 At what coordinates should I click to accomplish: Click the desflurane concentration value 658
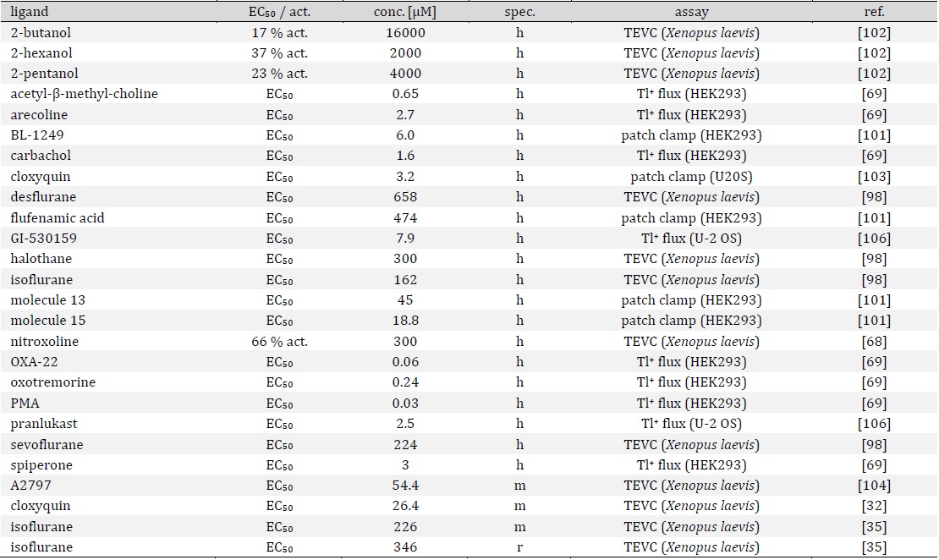coord(405,197)
